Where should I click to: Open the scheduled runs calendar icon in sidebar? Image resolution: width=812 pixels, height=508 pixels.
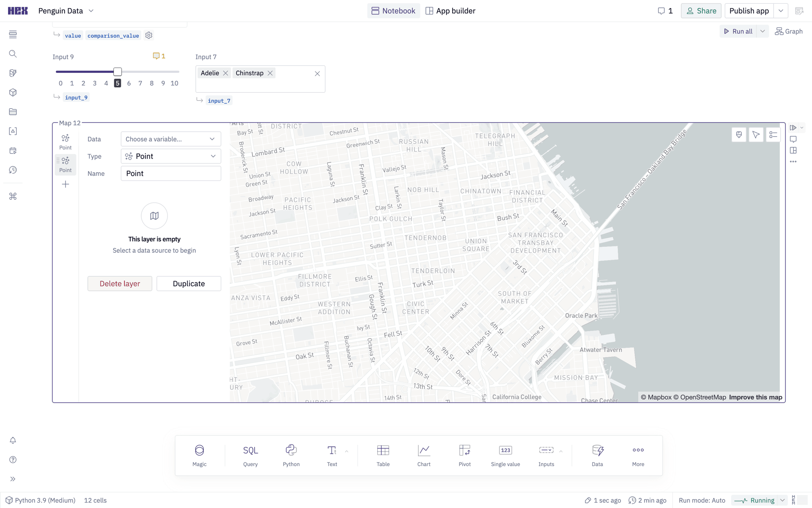13,151
